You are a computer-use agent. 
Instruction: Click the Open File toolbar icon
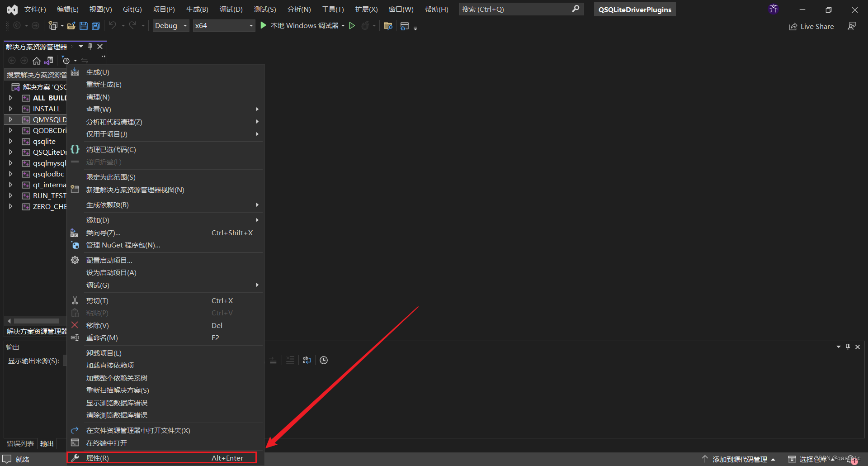[71, 26]
